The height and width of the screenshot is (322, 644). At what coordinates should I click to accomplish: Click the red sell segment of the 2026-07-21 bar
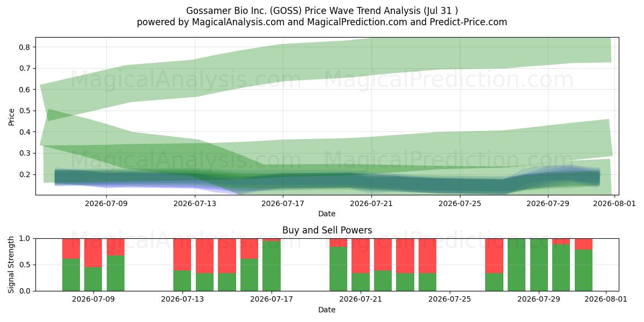[361, 256]
